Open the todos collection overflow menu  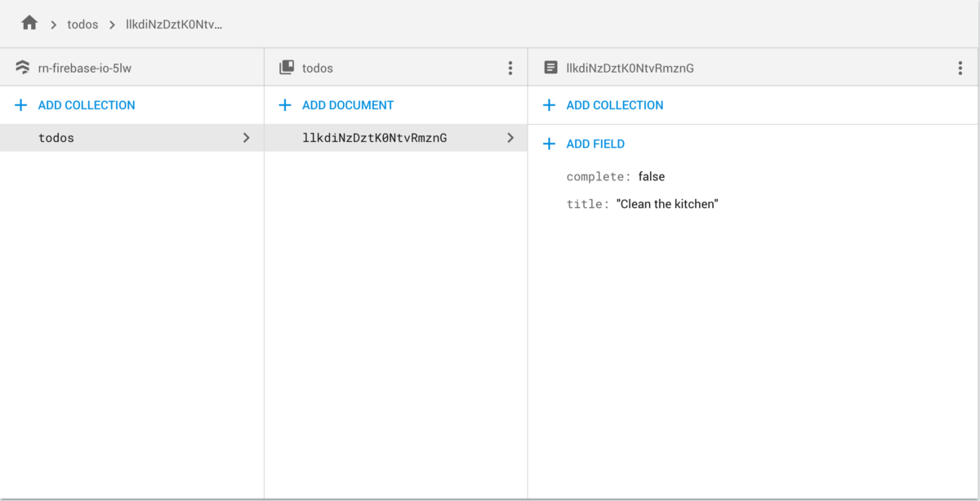(510, 69)
